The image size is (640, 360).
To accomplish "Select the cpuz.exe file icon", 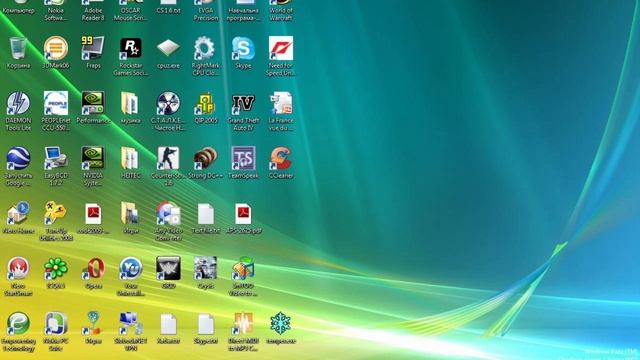I will pos(168,48).
